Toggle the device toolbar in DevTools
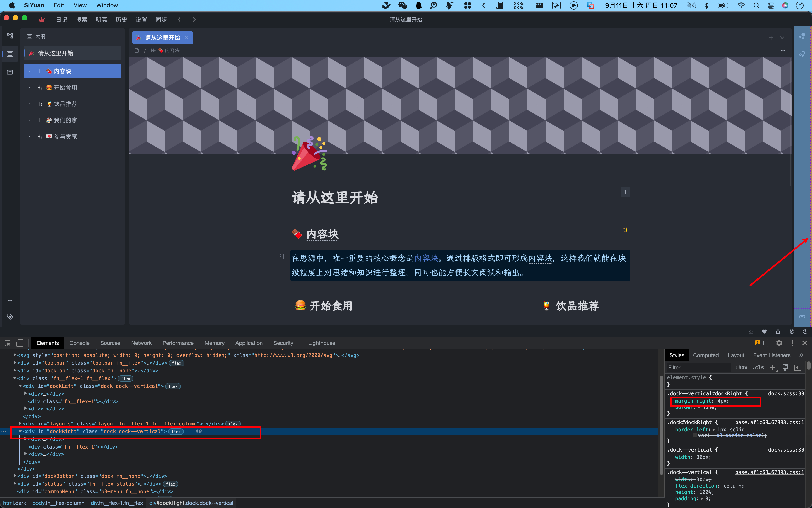 pyautogui.click(x=20, y=343)
